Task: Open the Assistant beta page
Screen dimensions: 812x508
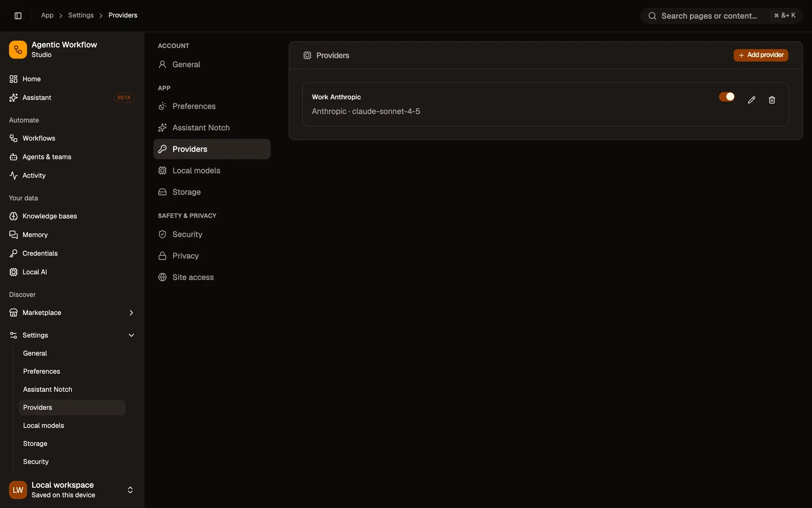Action: [x=72, y=98]
